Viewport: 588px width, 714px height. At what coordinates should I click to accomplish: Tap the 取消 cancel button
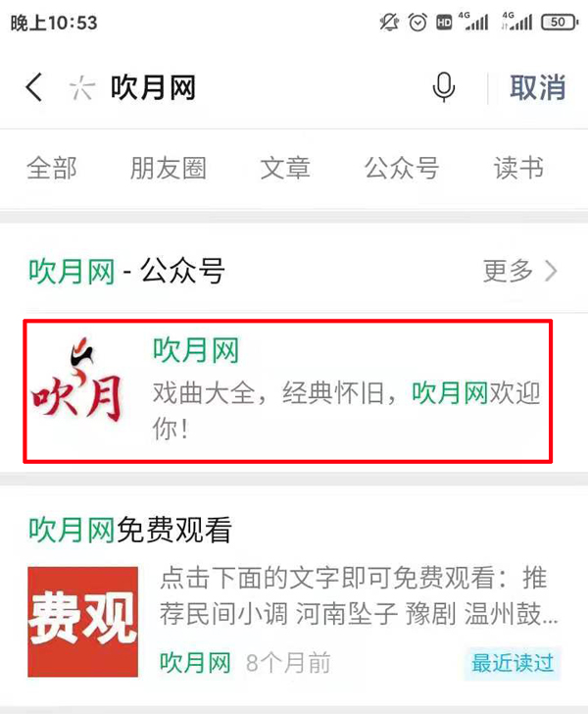[x=537, y=87]
